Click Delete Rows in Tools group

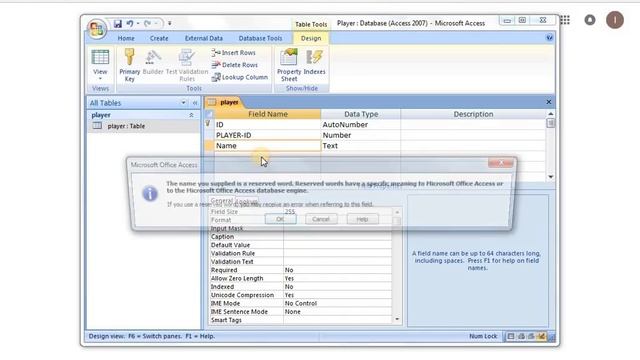[235, 65]
